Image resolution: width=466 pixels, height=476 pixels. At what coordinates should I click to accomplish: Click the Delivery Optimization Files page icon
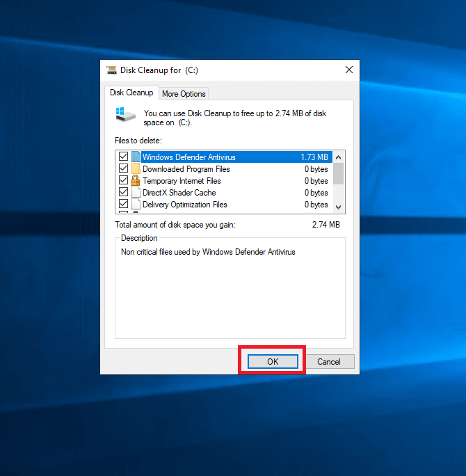[136, 205]
